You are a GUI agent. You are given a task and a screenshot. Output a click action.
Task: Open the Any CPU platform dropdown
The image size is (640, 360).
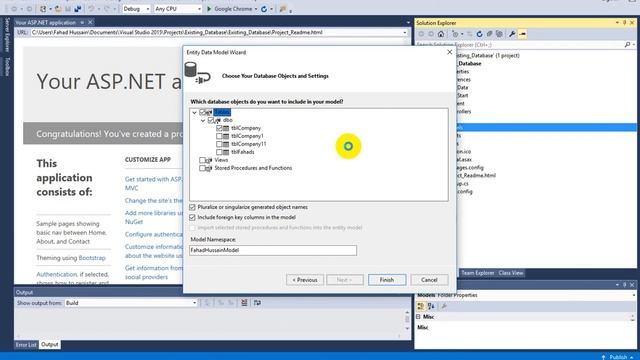click(199, 9)
